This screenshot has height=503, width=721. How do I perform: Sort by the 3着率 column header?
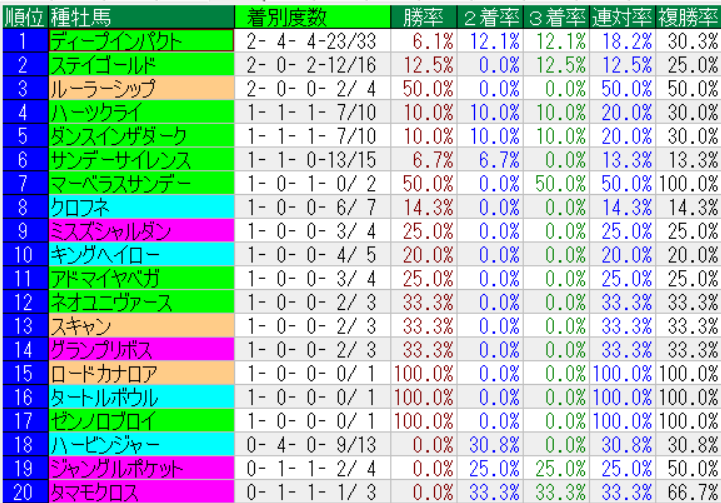pos(556,17)
